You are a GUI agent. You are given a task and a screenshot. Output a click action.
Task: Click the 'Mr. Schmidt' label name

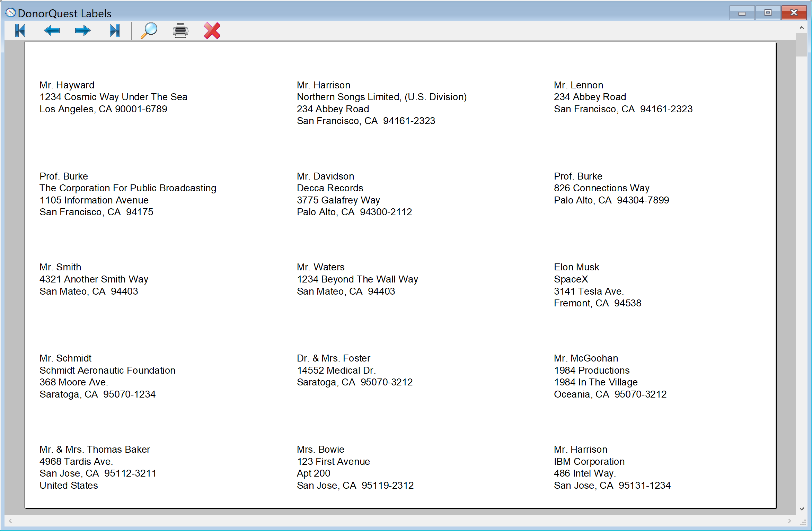pos(65,358)
